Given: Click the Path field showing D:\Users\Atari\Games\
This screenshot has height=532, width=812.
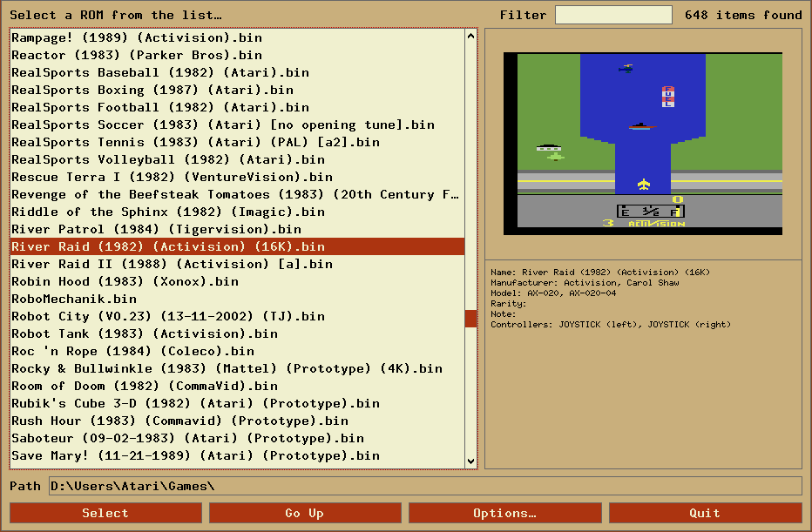Looking at the screenshot, I should click(x=425, y=486).
